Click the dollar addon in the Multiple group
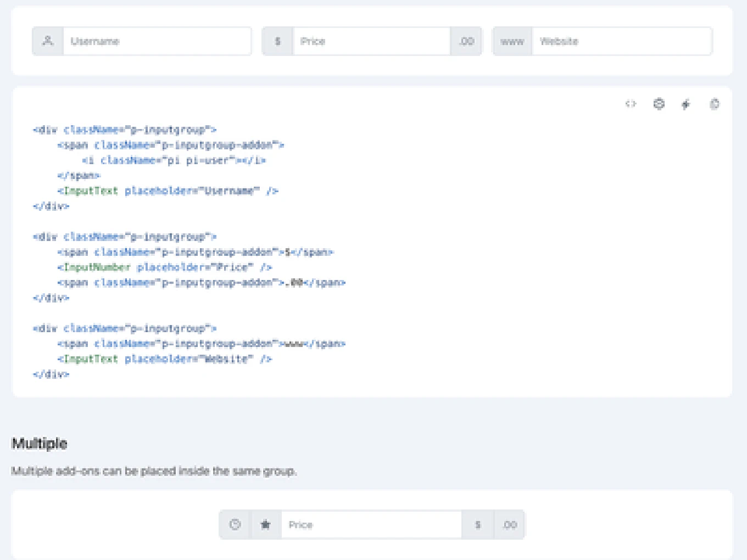This screenshot has height=560, width=747. coord(478,524)
